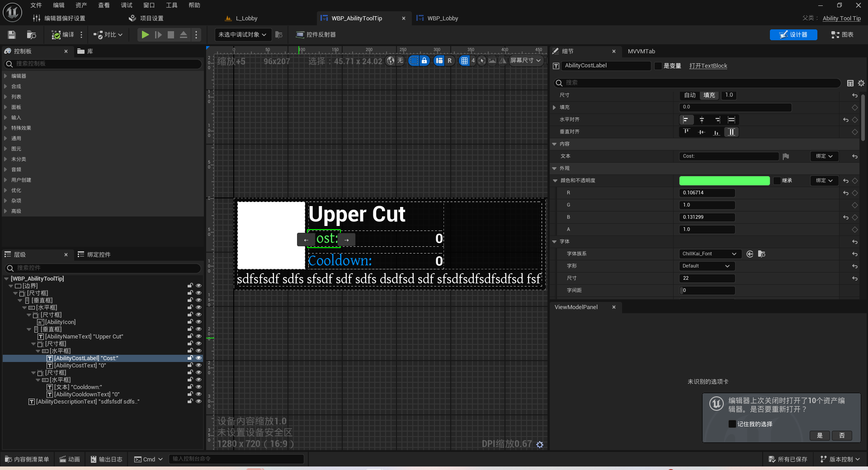Browse to asset in content browser
Image resolution: width=868 pixels, height=470 pixels.
coord(31,35)
